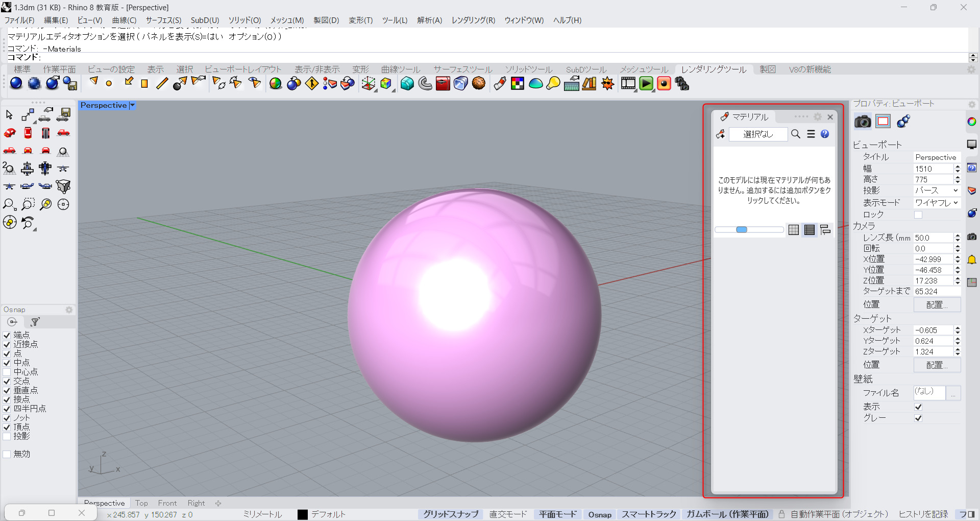Open the 投影 projection dropdown
This screenshot has width=980, height=521.
point(937,191)
